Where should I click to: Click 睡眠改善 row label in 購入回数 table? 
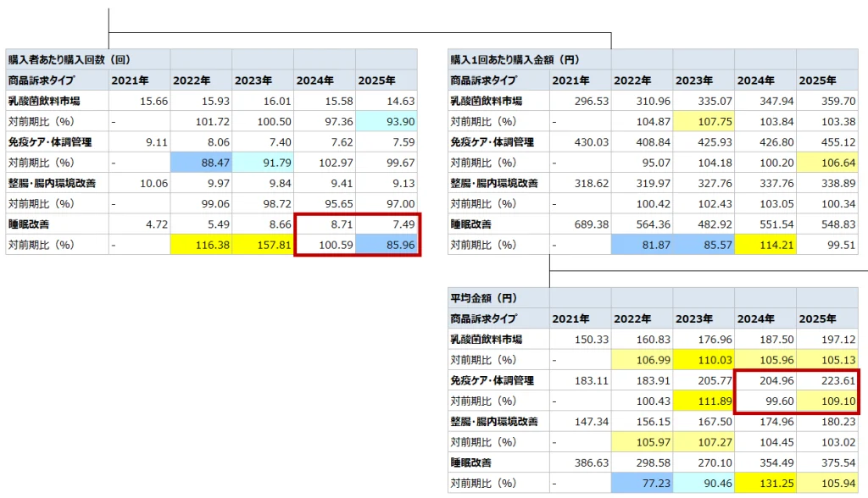31,224
